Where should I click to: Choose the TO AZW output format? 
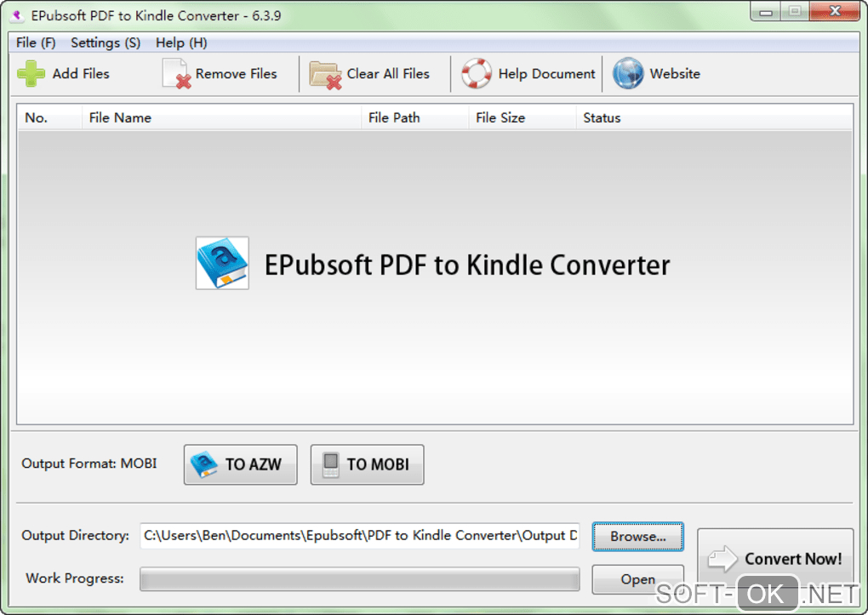click(240, 464)
